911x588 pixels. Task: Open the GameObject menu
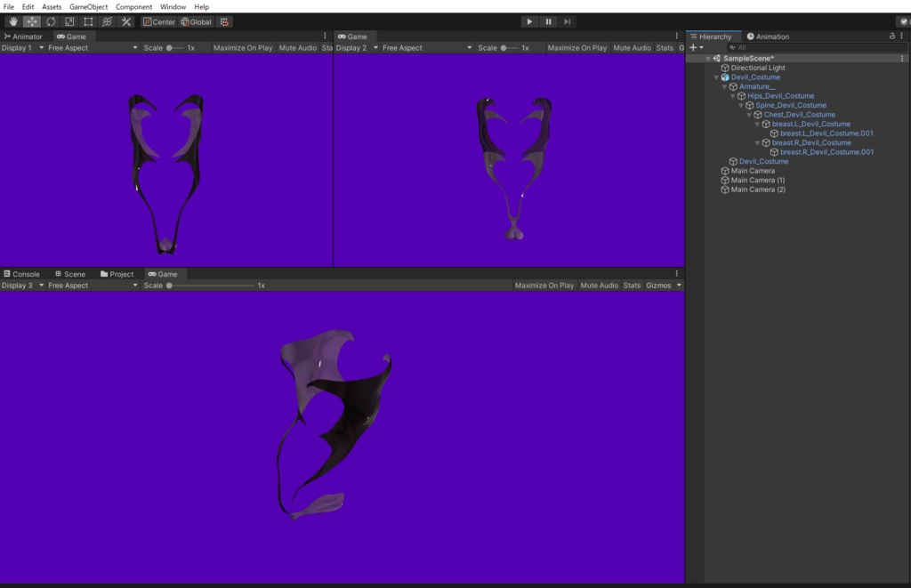click(x=89, y=7)
